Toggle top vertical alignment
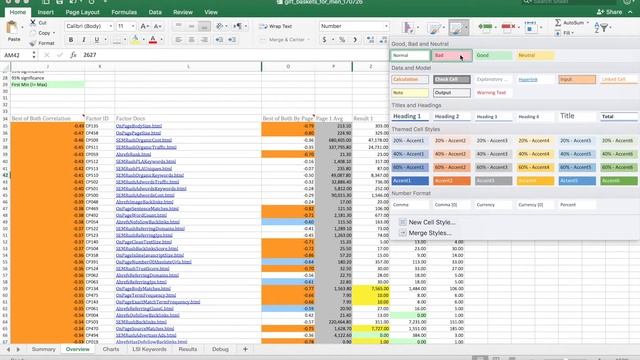640x360 pixels. pos(178,26)
